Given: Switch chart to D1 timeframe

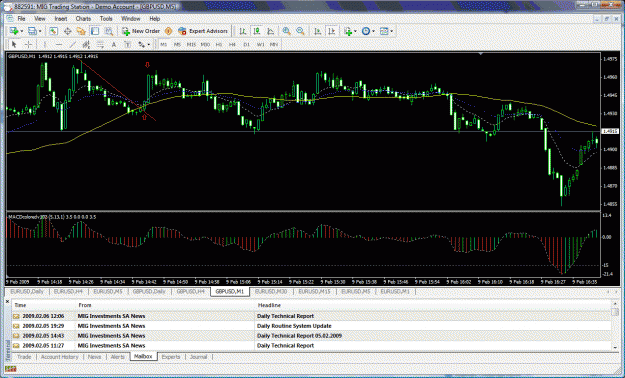Looking at the screenshot, I should pos(246,45).
